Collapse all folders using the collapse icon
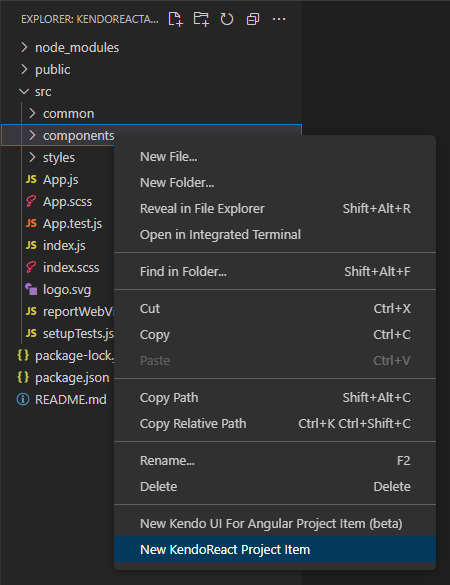 click(253, 19)
